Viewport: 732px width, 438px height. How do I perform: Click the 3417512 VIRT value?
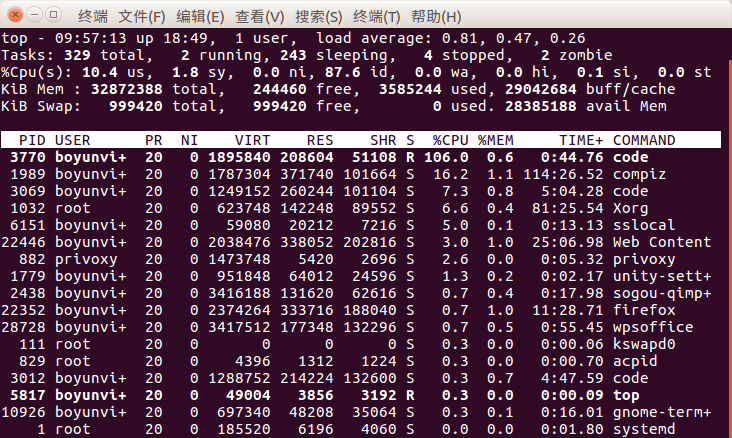pos(239,327)
